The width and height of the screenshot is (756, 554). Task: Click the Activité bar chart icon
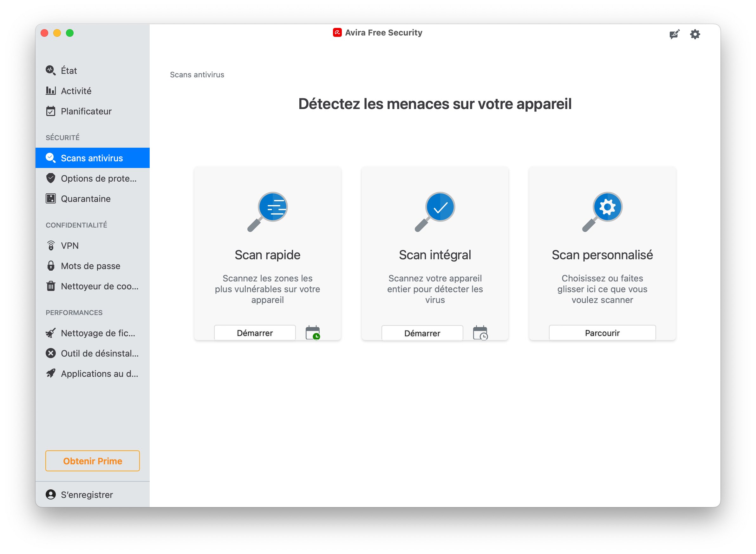pyautogui.click(x=51, y=91)
